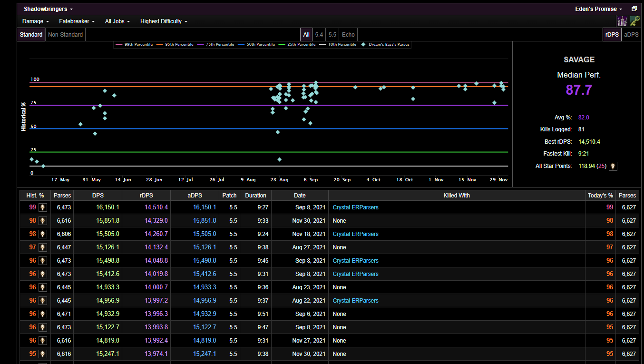Image resolution: width=644 pixels, height=364 pixels.
Task: Click the lowest parse point near 23. Aug
Action: pos(280,159)
